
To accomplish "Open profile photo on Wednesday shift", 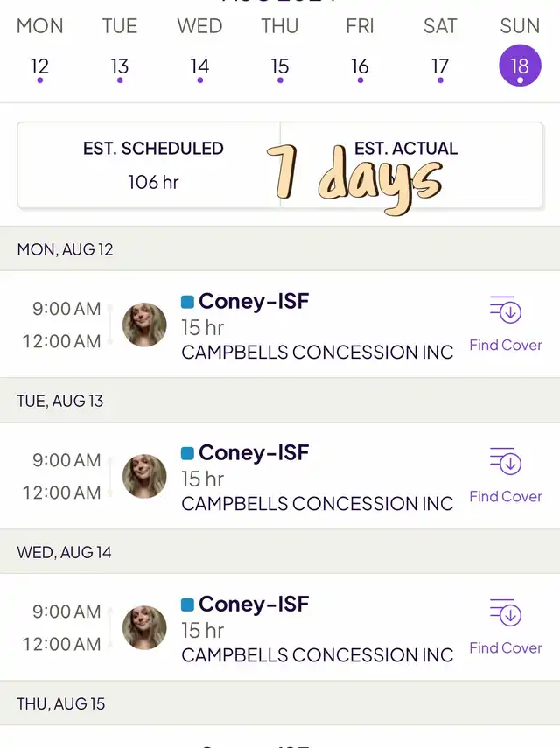I will (x=144, y=627).
